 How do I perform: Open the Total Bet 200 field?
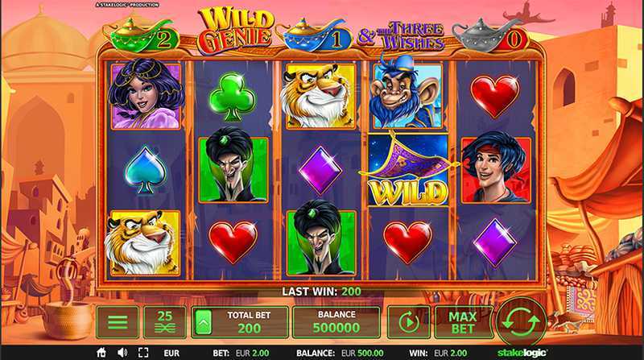(240, 322)
